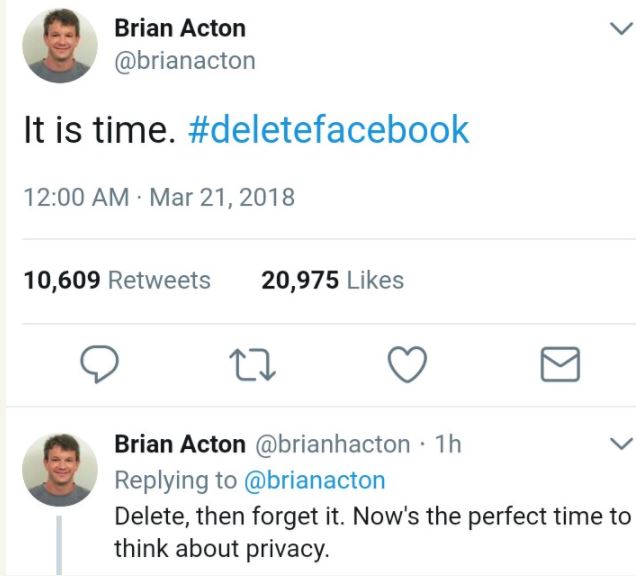The height and width of the screenshot is (576, 636).
Task: Click the reply speech bubble icon
Action: click(100, 365)
